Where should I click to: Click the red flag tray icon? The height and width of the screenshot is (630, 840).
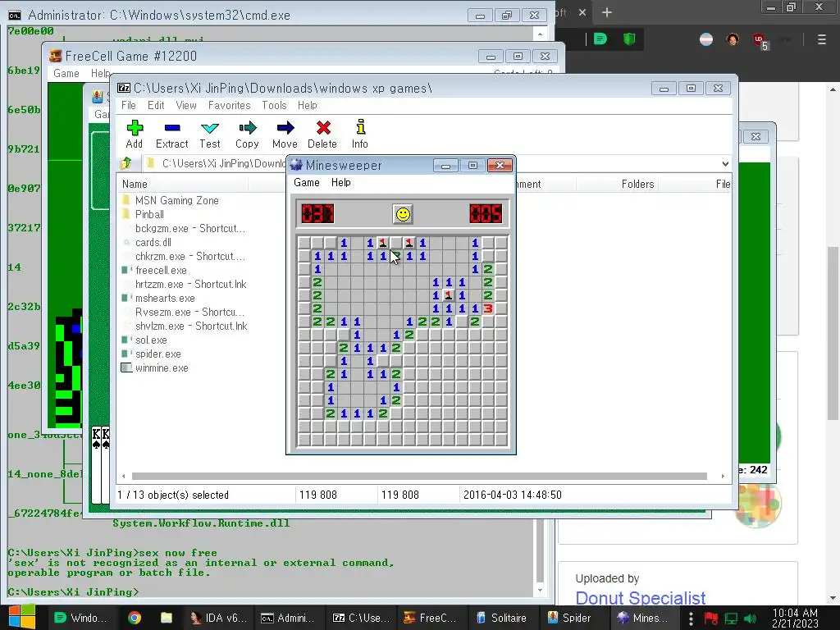(711, 619)
